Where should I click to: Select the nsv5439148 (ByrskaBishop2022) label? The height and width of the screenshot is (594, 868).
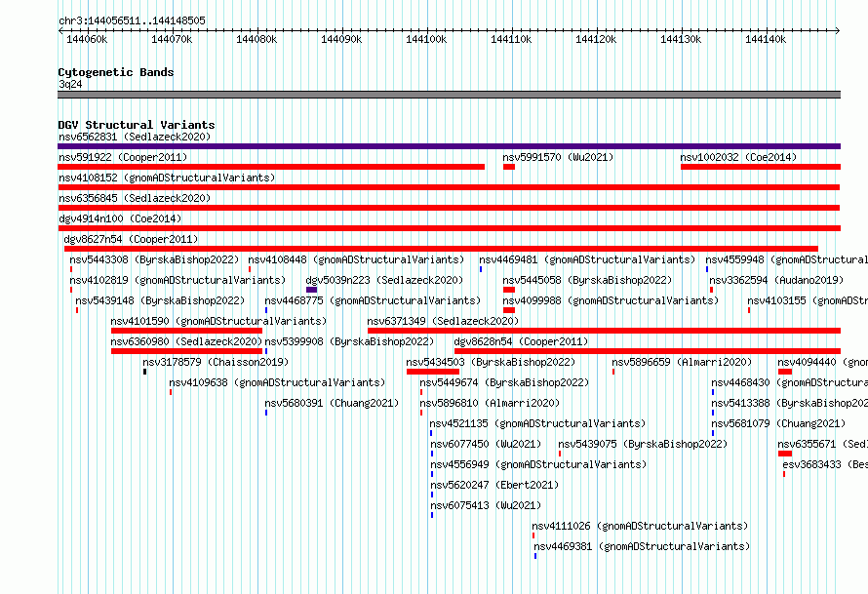coord(160,300)
